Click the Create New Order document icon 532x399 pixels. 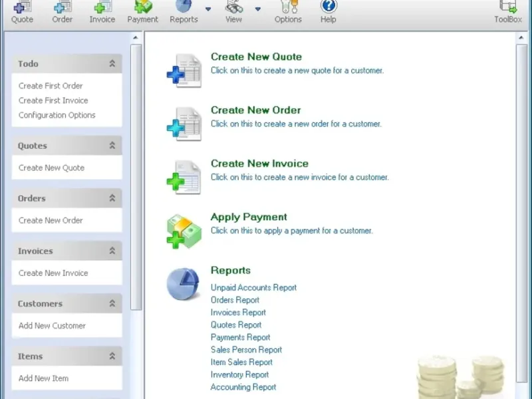coord(184,124)
